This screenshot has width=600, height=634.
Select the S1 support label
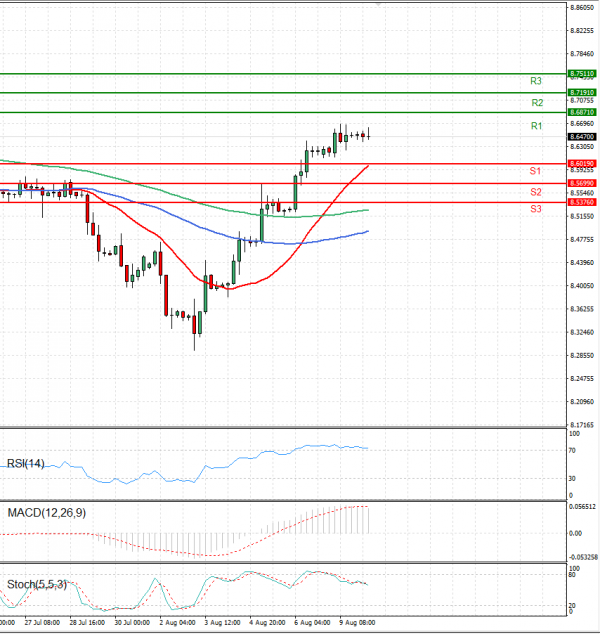point(535,171)
